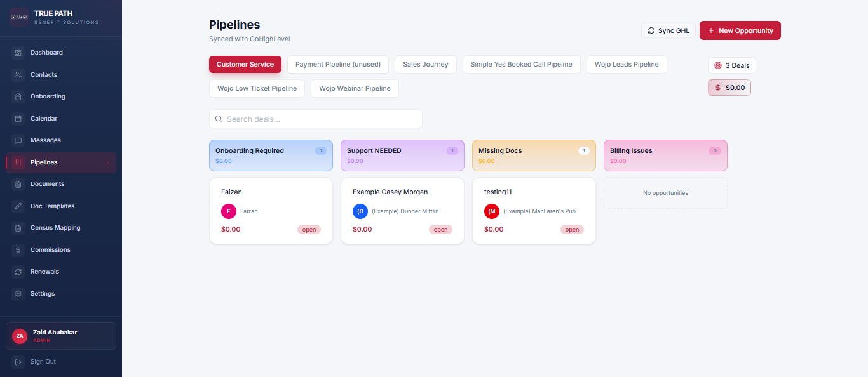This screenshot has width=868, height=377.
Task: Click the Calendar icon in sidebar
Action: 18,119
